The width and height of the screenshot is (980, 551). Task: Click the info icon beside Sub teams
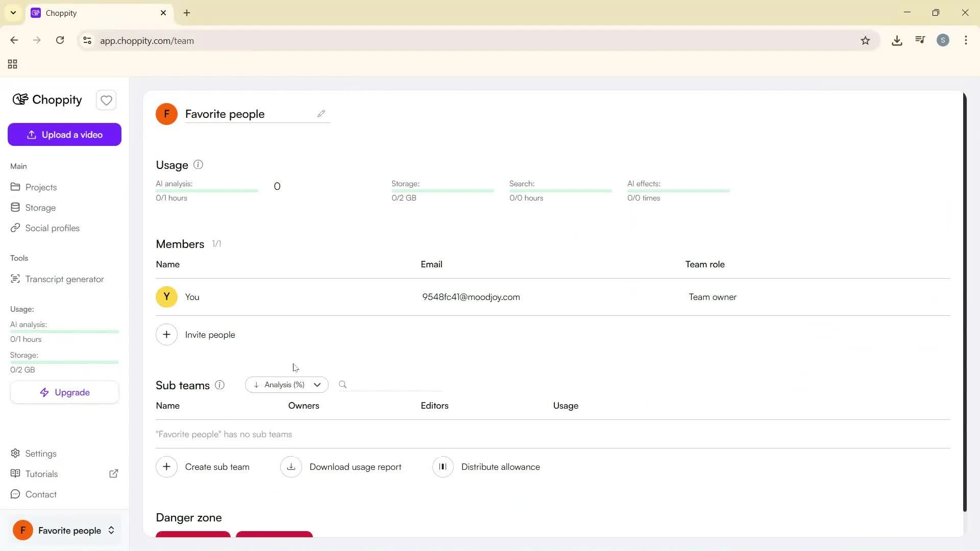coord(220,385)
